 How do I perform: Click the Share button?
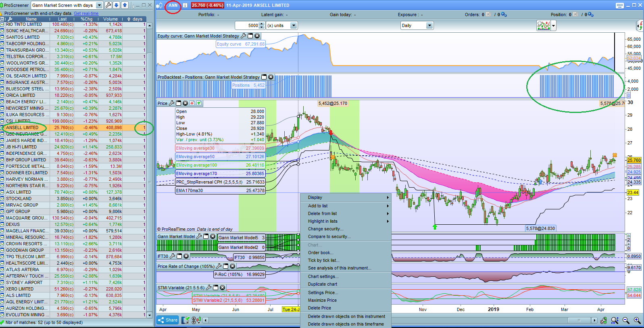(x=168, y=320)
